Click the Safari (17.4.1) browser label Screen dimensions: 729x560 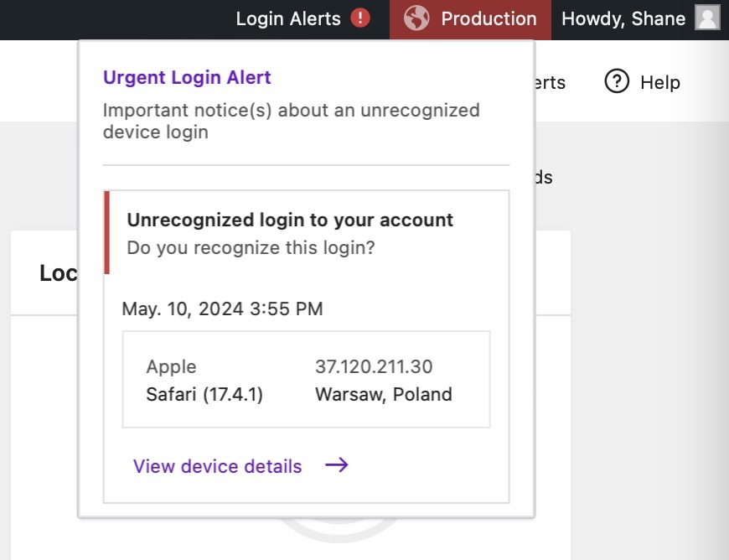[x=204, y=394]
